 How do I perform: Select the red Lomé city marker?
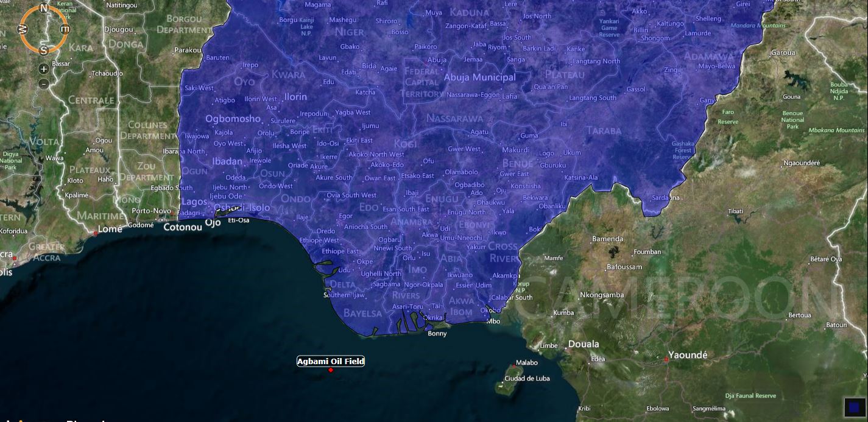(x=95, y=233)
